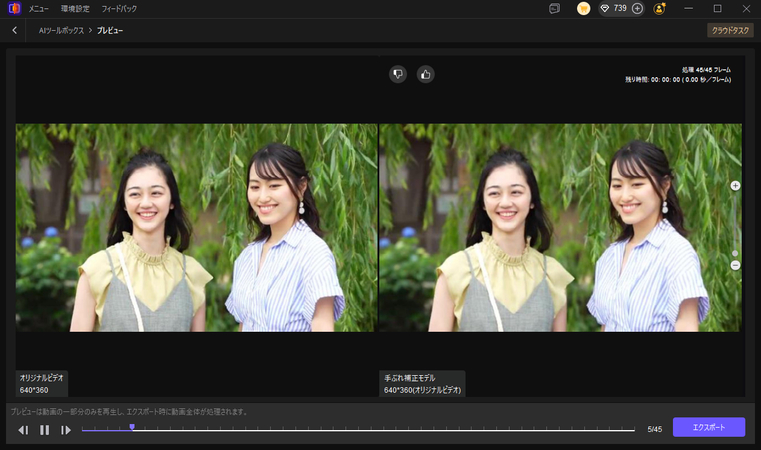
Task: Click the diamond credits icon showing 739
Action: click(x=605, y=8)
